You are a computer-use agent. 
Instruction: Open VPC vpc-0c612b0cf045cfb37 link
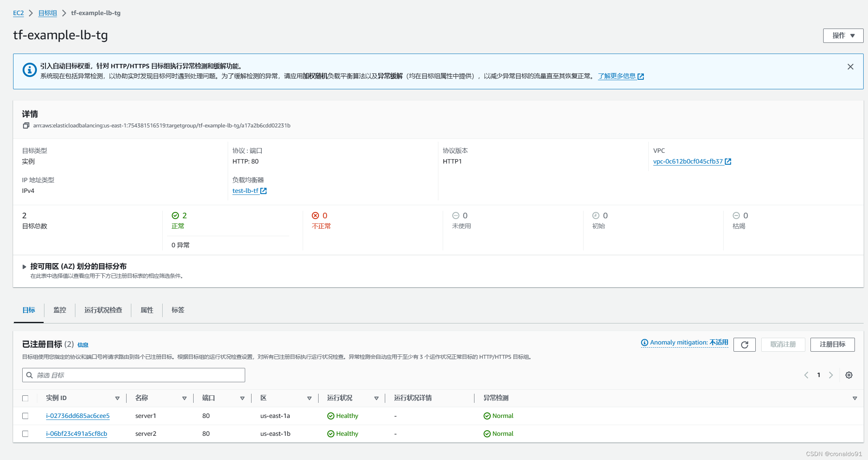click(688, 162)
